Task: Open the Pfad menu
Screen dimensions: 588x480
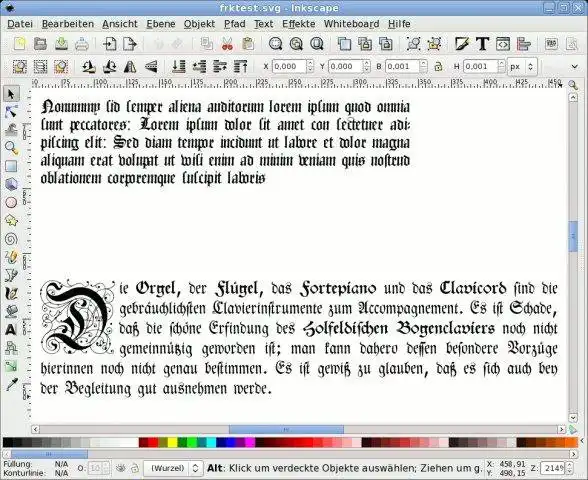Action: point(234,24)
